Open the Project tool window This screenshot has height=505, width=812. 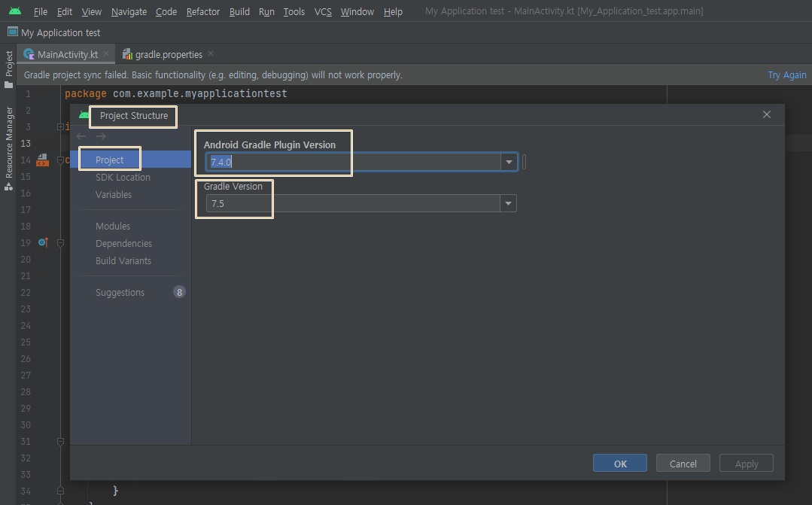9,69
